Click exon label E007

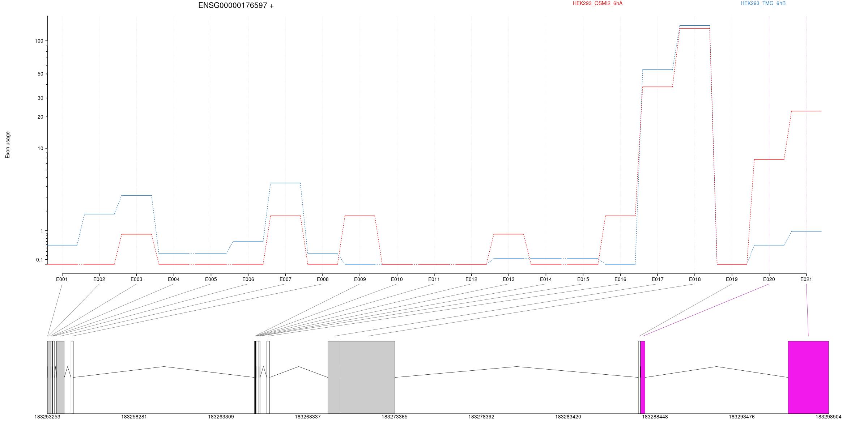click(x=285, y=279)
